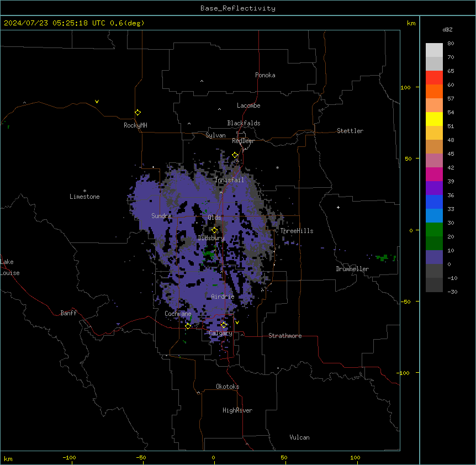Click the yellow v marker east of Calgary
Viewport: 476px width, 465px height.
pos(237,323)
